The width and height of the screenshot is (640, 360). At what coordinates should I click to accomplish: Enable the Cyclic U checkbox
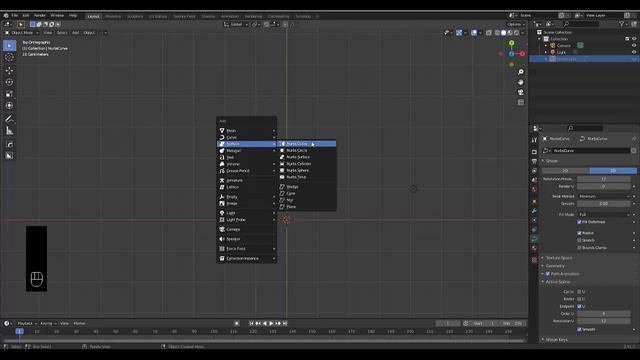tap(579, 292)
